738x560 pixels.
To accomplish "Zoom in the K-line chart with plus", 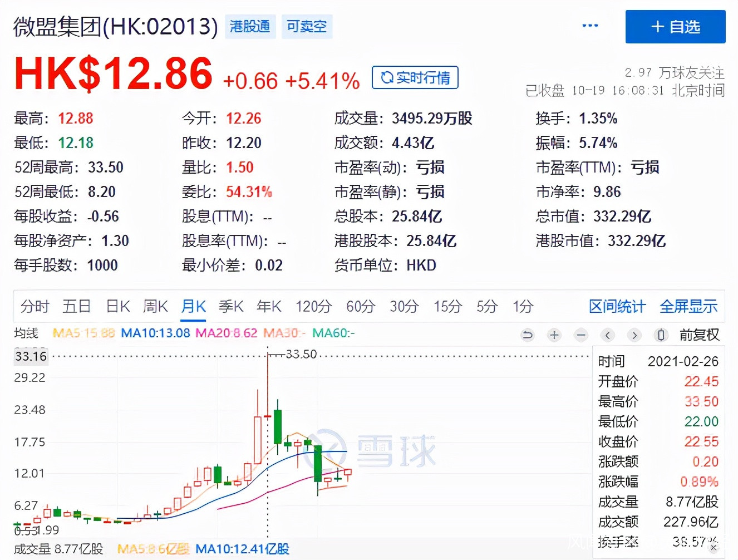I will 554,335.
